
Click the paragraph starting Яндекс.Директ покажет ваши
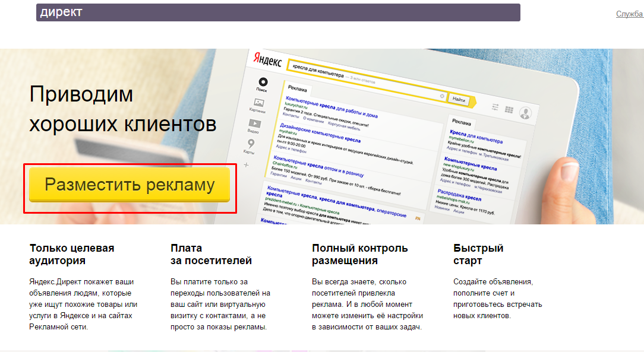tap(83, 305)
